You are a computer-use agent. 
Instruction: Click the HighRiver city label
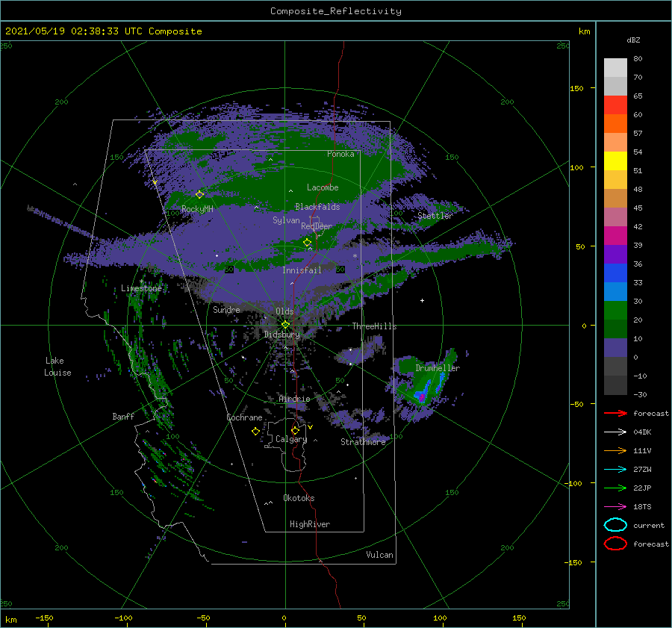point(310,524)
